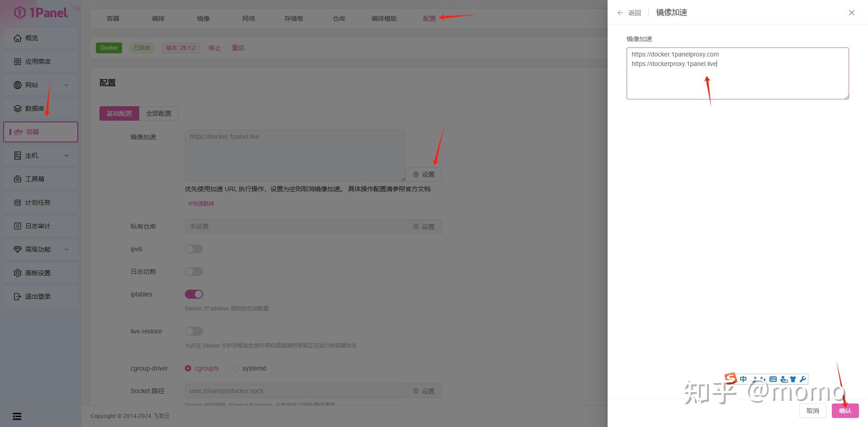Expand the 主机 sidebar menu
The height and width of the screenshot is (427, 868).
pos(40,155)
